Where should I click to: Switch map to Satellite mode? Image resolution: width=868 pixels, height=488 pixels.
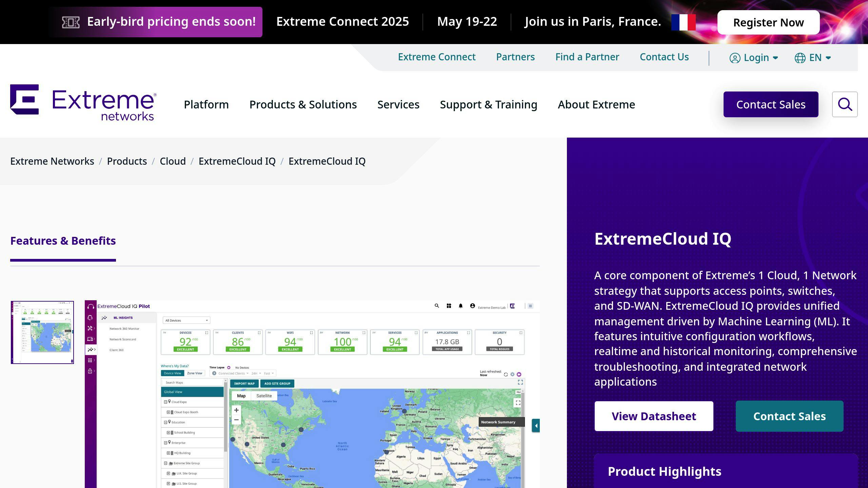[x=264, y=396]
